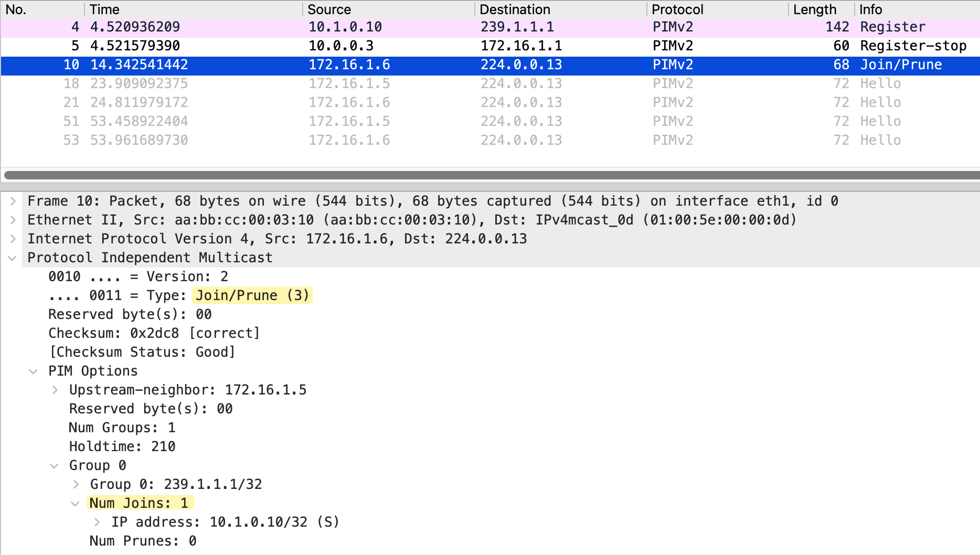The height and width of the screenshot is (555, 980).
Task: Collapse the Num Joins: 1 node
Action: [76, 504]
